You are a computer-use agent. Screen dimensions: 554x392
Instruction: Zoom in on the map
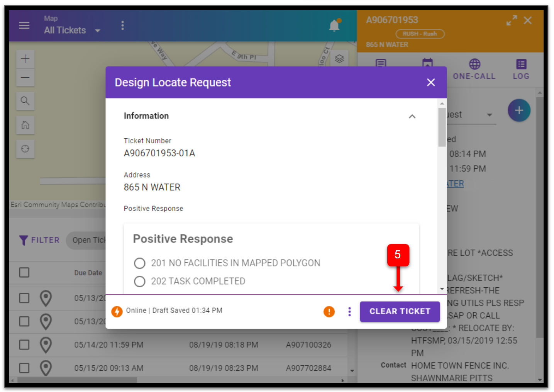pos(25,59)
